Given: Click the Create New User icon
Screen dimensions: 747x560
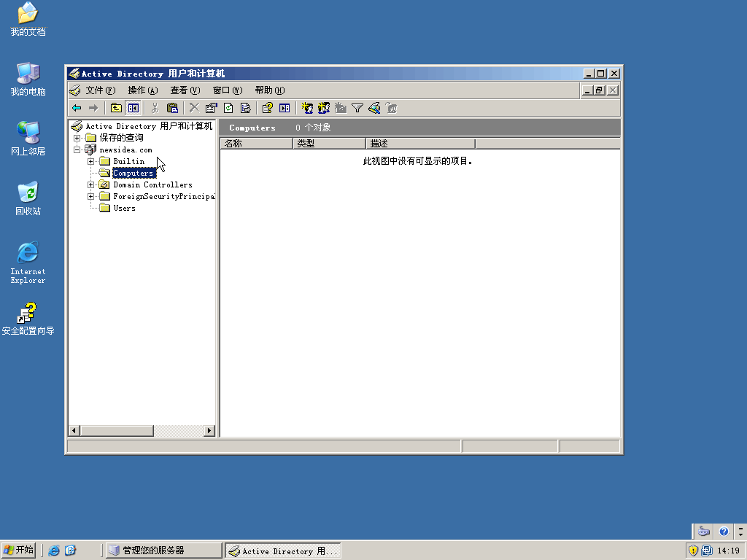Looking at the screenshot, I should pos(307,108).
